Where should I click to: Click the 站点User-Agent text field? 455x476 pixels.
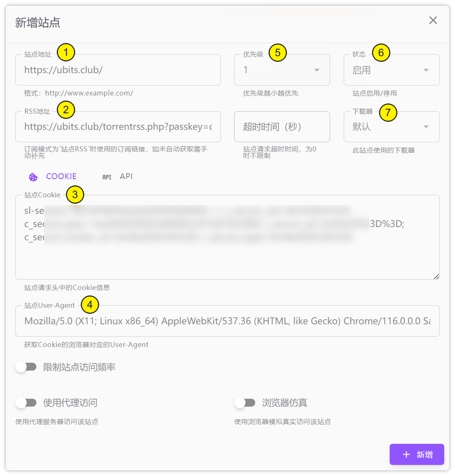tap(227, 321)
